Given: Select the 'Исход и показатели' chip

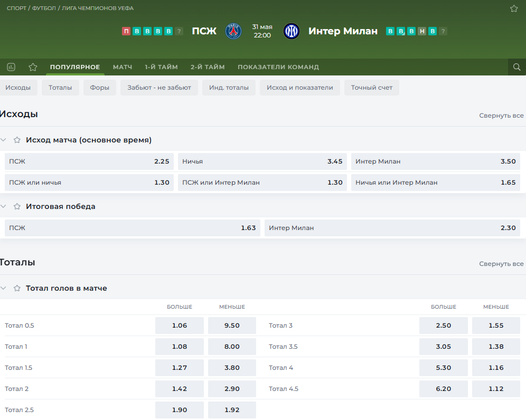Looking at the screenshot, I should 300,88.
